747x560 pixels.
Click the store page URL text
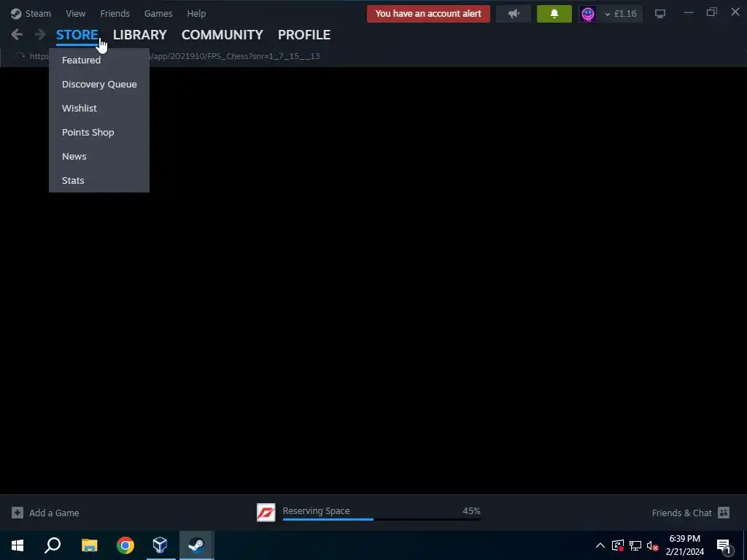point(235,56)
